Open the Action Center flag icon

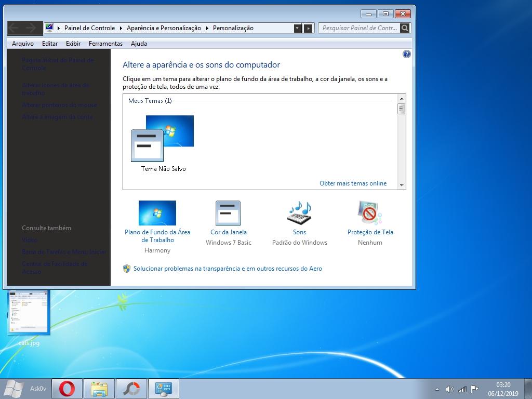pos(475,389)
